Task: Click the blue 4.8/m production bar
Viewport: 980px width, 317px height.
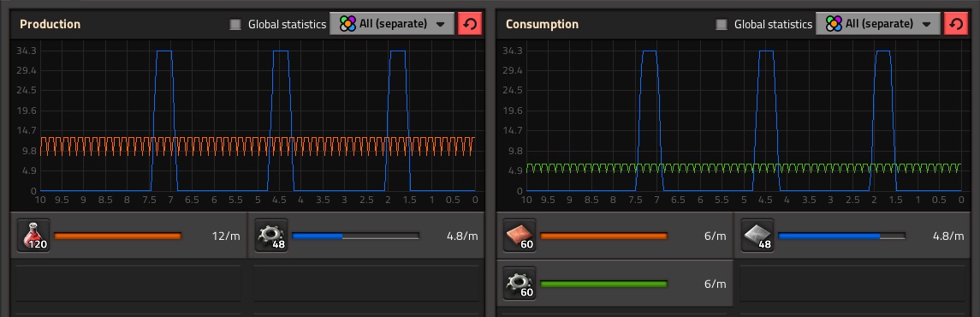Action: 356,236
